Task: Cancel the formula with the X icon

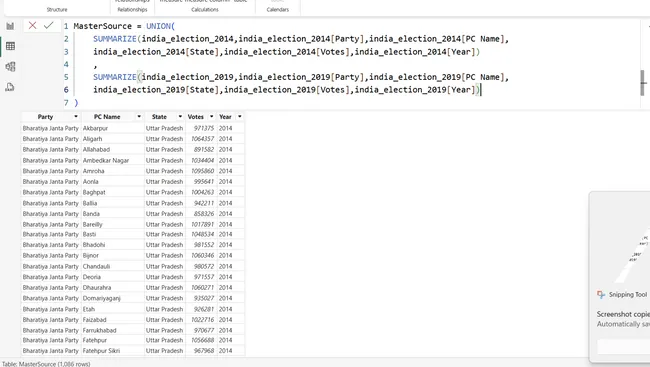Action: (x=32, y=26)
